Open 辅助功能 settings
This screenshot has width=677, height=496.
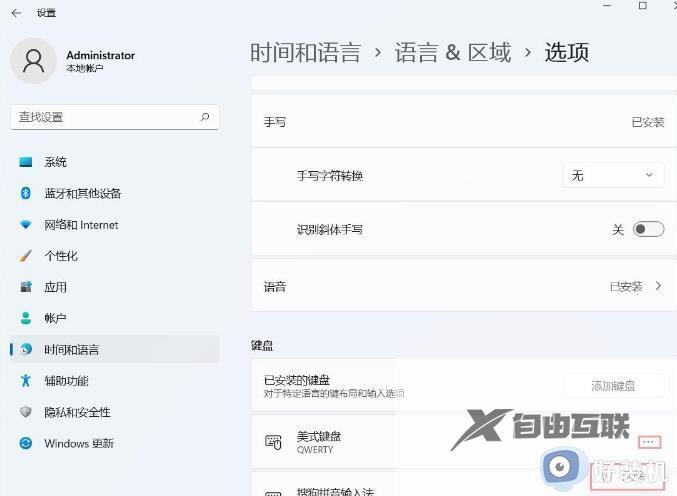(x=114, y=380)
